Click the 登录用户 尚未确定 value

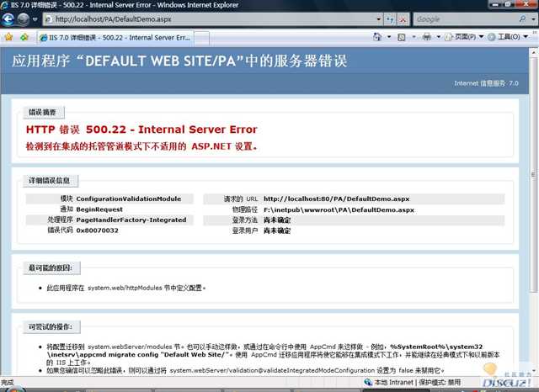point(277,230)
